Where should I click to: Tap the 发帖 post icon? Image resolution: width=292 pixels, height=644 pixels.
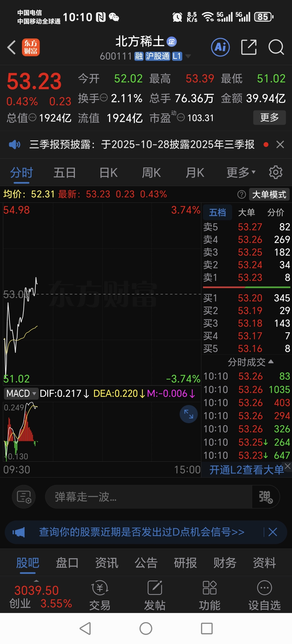(x=155, y=596)
